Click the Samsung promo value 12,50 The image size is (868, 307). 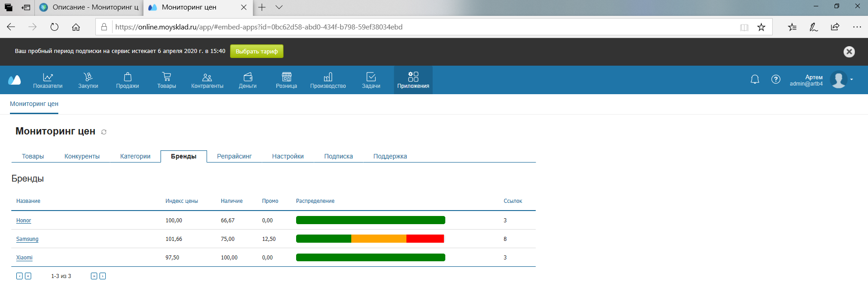coord(269,239)
